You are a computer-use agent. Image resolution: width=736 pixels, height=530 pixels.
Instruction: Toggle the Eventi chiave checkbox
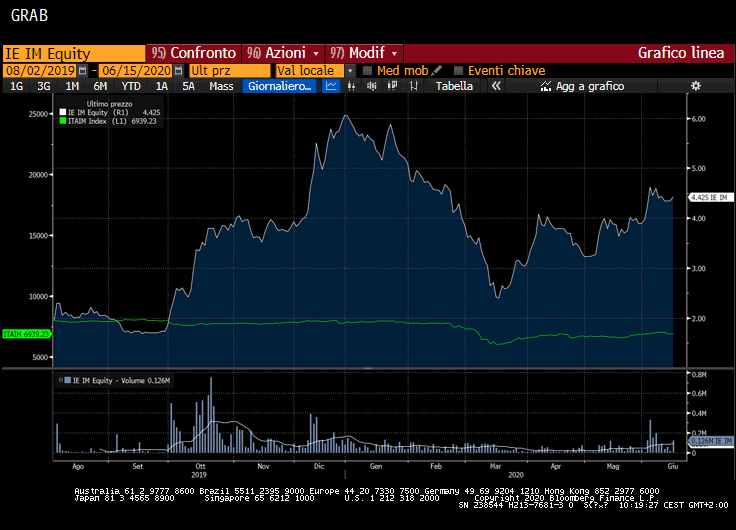click(459, 70)
